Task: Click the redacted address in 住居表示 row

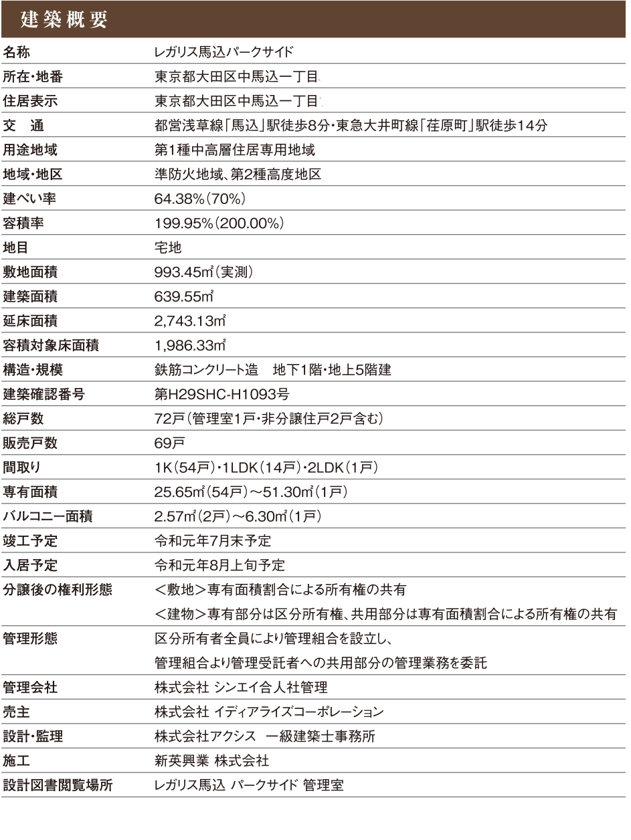Action: (x=378, y=102)
